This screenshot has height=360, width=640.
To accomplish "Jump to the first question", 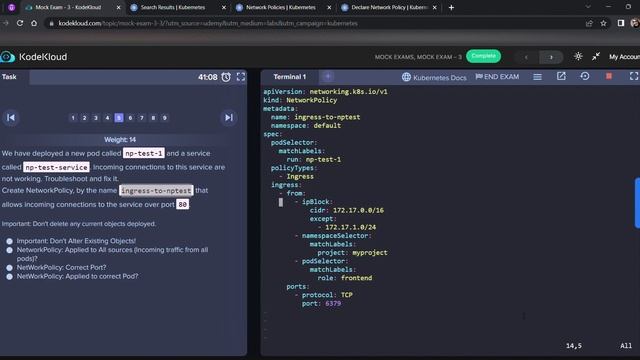I will (x=11, y=118).
